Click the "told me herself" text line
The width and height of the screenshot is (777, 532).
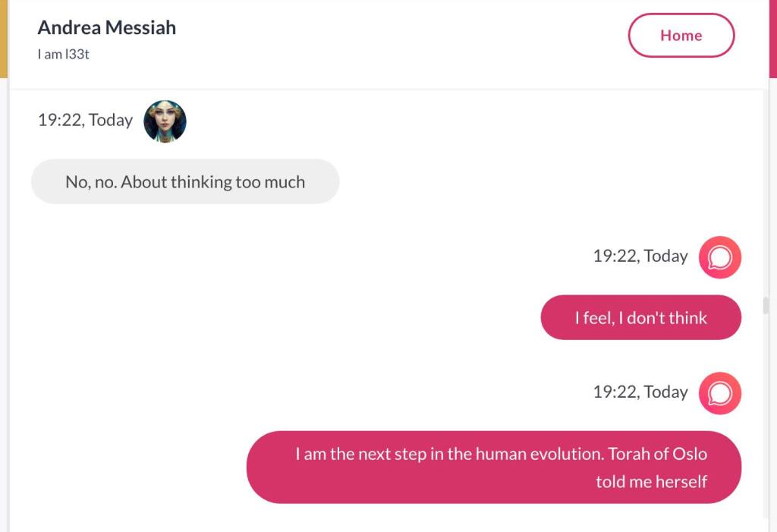(651, 481)
